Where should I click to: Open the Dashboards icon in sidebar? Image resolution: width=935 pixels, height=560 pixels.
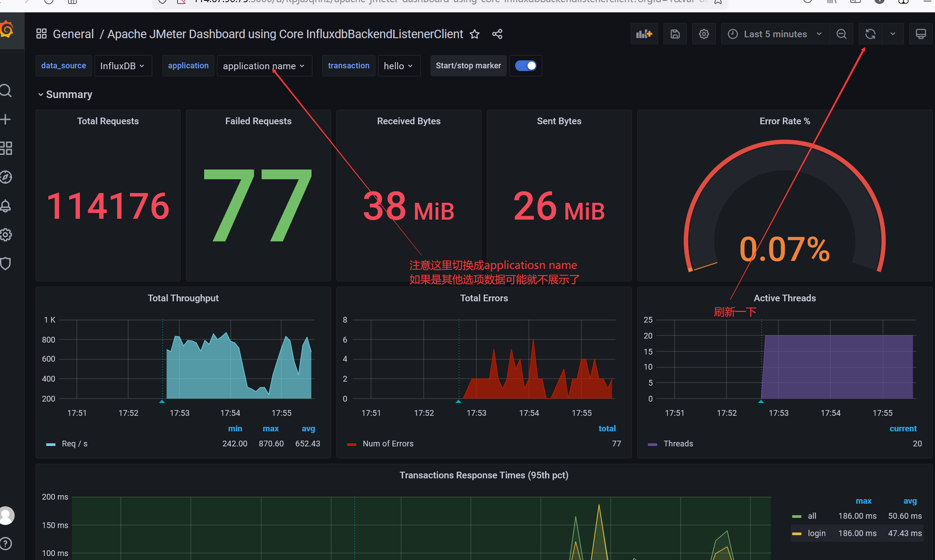[x=5, y=148]
